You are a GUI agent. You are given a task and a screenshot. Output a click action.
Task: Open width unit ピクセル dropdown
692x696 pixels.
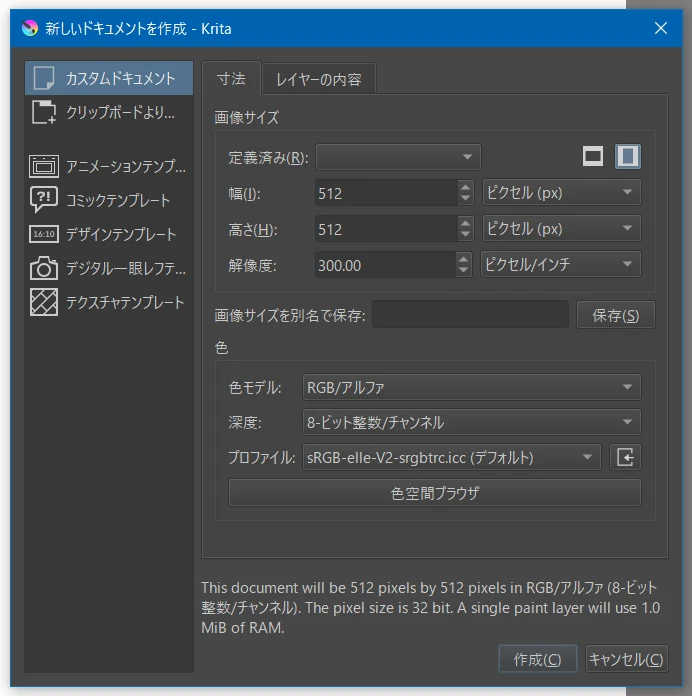pos(562,193)
